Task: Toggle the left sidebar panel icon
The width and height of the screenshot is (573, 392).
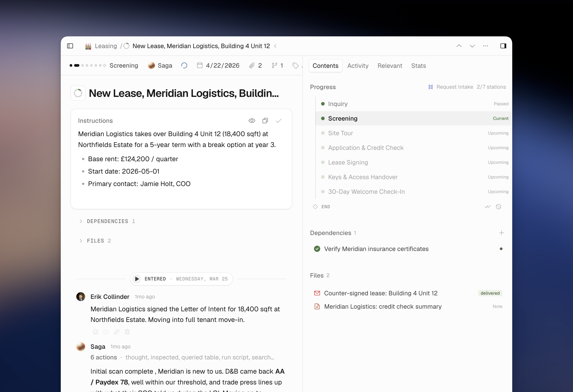Action: coord(70,46)
